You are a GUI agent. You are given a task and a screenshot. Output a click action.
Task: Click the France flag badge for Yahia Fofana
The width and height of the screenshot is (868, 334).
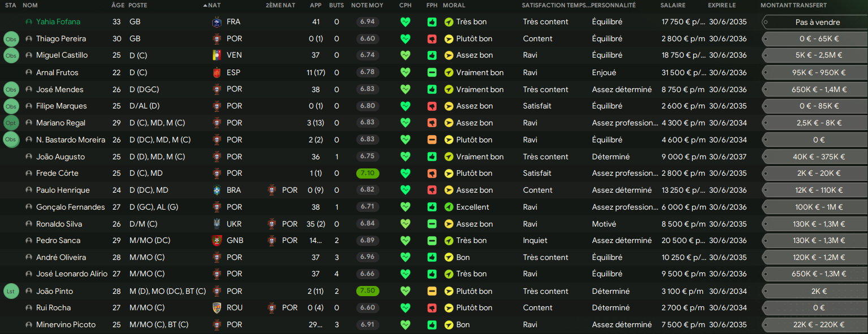(217, 22)
